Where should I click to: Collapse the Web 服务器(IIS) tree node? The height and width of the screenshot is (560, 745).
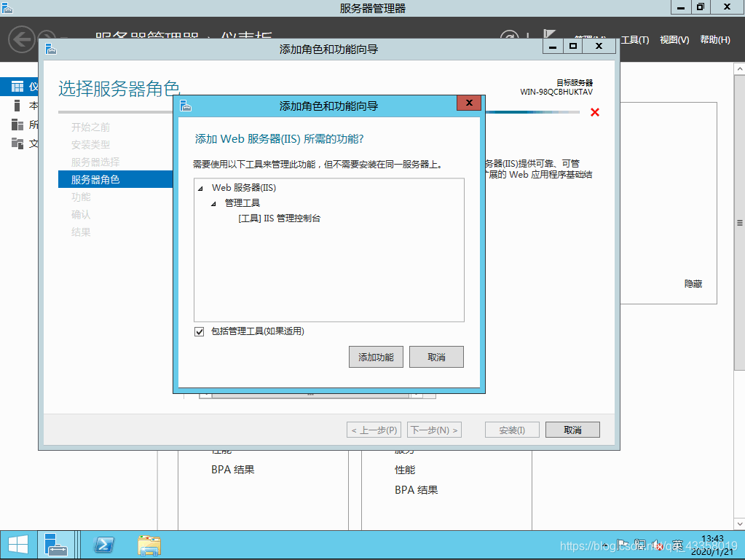point(200,189)
